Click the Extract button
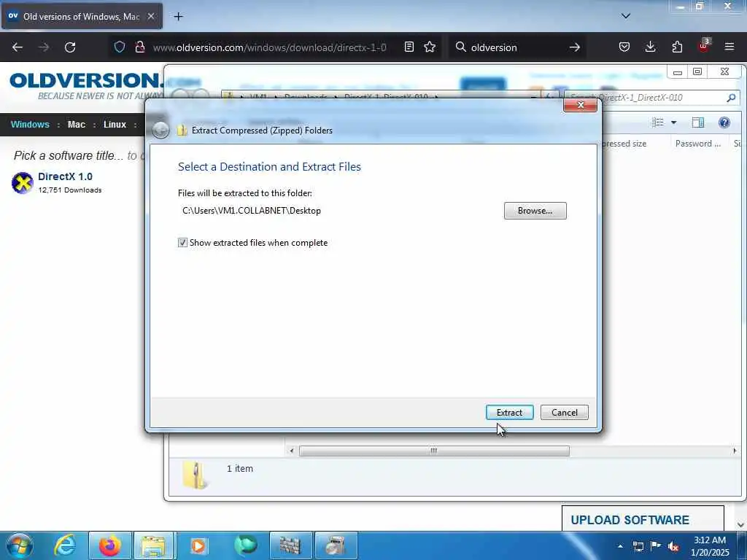747x560 pixels. [x=509, y=413]
